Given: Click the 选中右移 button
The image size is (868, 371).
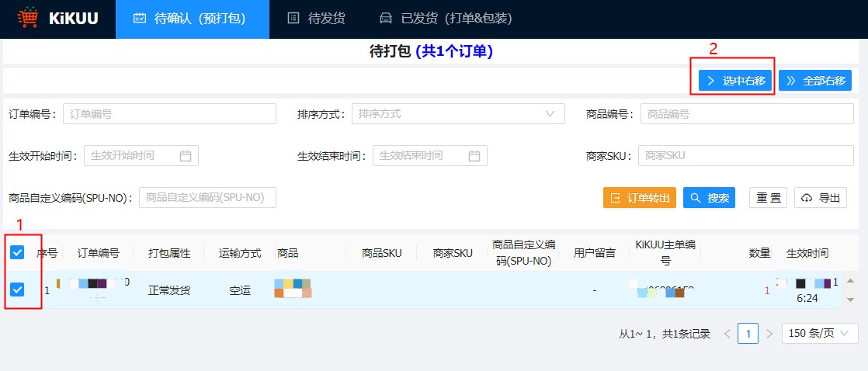Looking at the screenshot, I should point(735,80).
